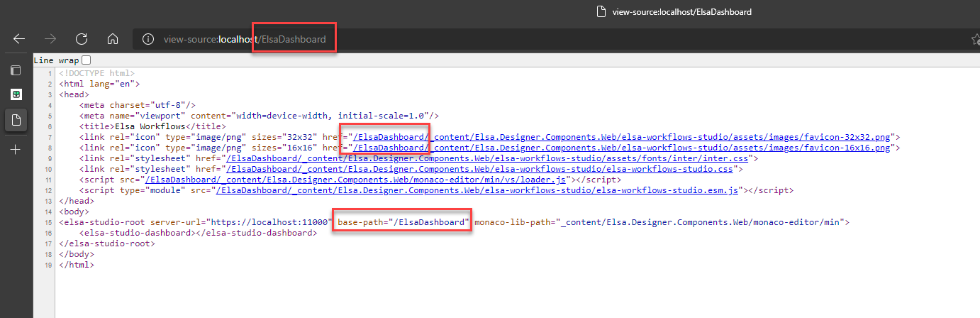The image size is (980, 318).
Task: Select the current page tab in sidebar
Action: point(16,121)
